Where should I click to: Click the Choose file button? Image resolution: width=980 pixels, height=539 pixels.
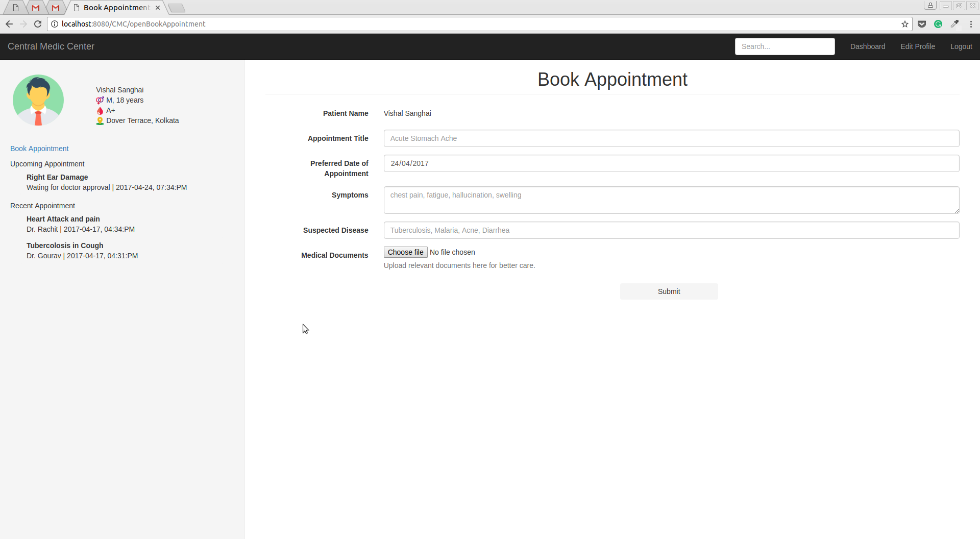pos(405,252)
